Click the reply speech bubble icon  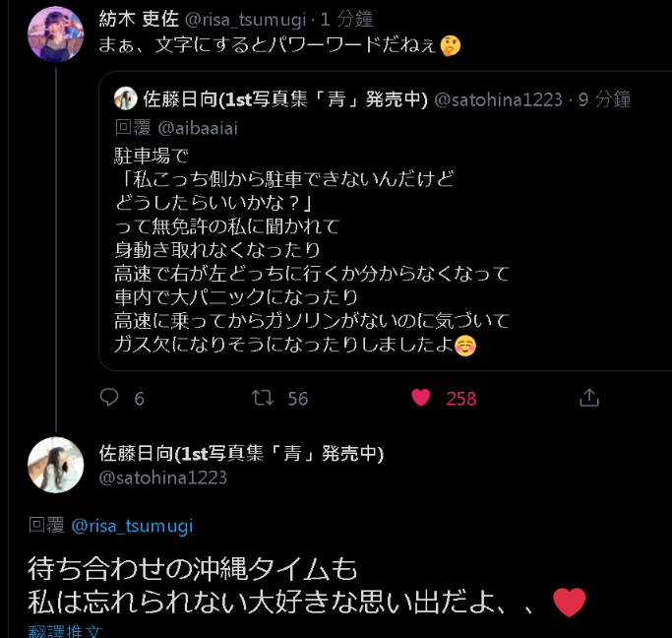point(110,397)
